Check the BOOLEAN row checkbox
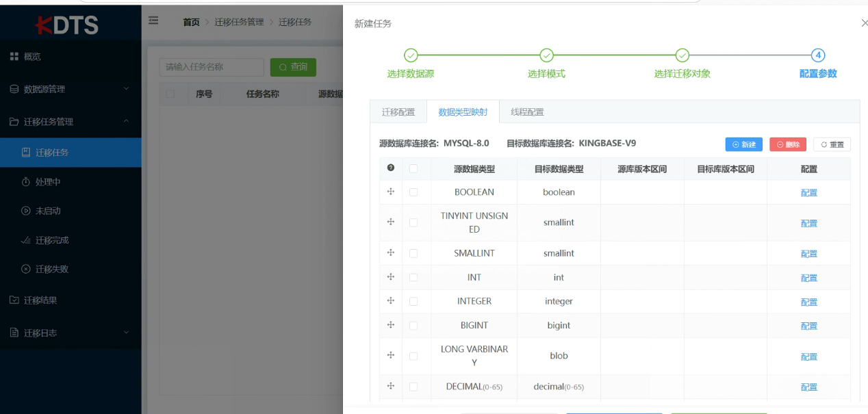Image resolution: width=868 pixels, height=414 pixels. tap(413, 192)
